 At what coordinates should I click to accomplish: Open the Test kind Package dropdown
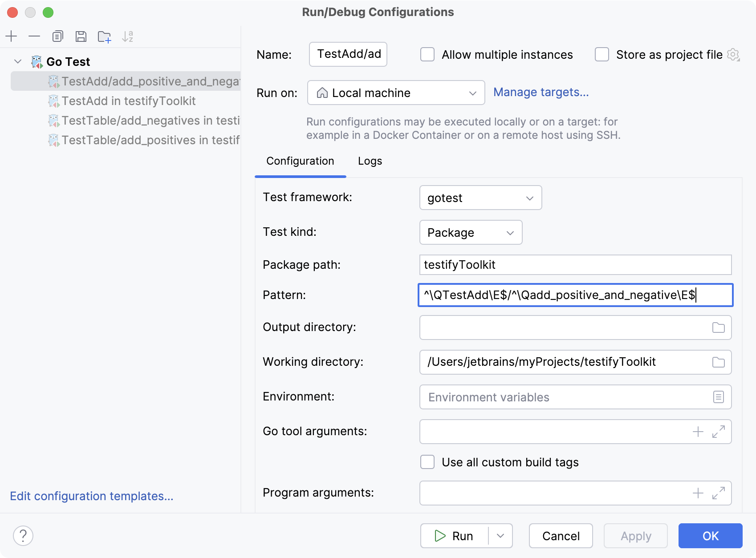471,232
